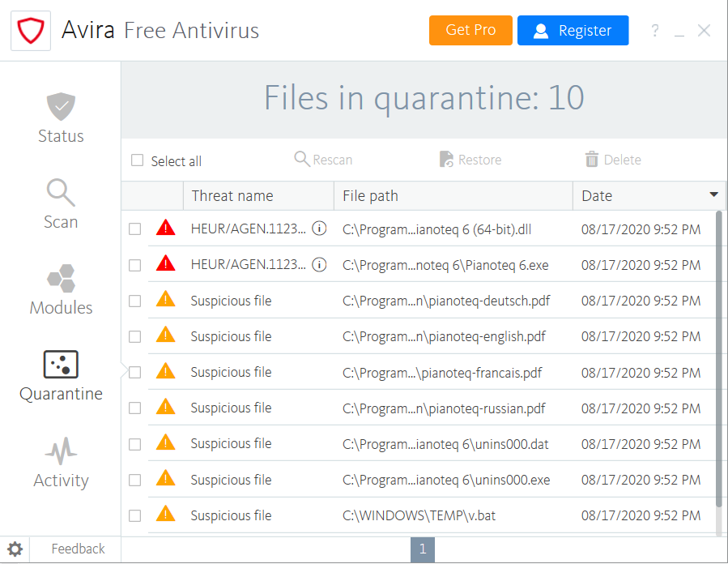
Task: Show threat info for Pianoteq 6.exe
Action: (319, 264)
